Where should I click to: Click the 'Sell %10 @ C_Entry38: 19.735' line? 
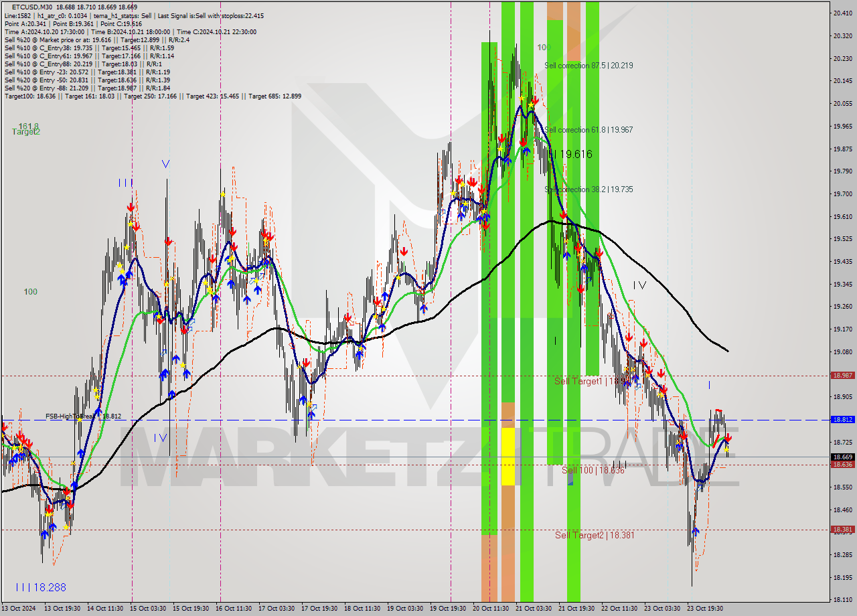(x=89, y=48)
